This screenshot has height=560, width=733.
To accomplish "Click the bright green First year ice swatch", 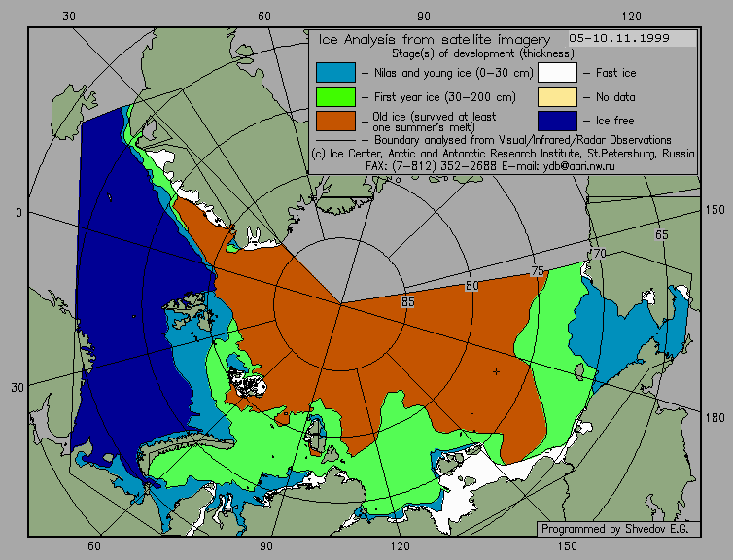I will [x=335, y=97].
